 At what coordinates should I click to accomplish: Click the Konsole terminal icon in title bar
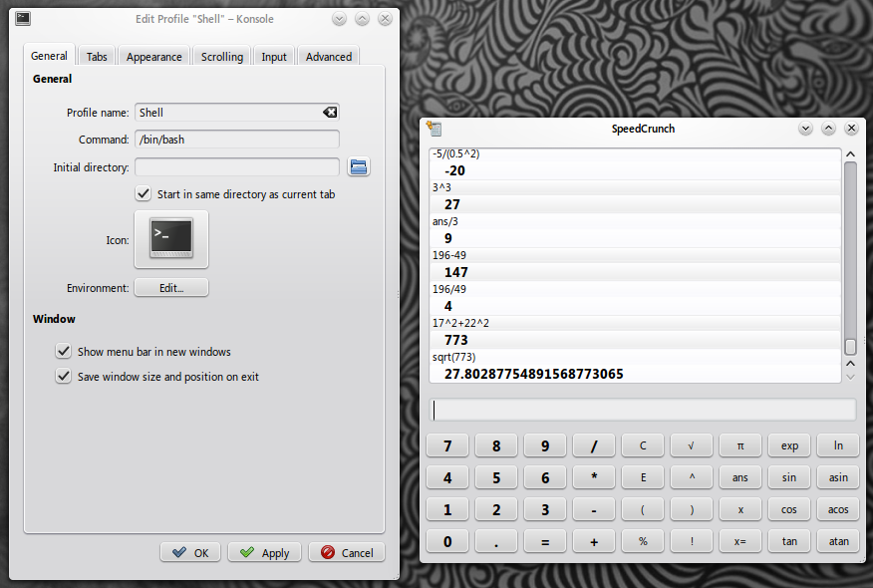click(x=23, y=18)
